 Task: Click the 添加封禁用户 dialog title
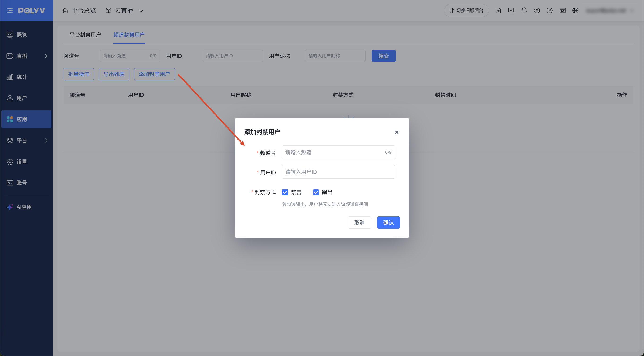point(262,132)
